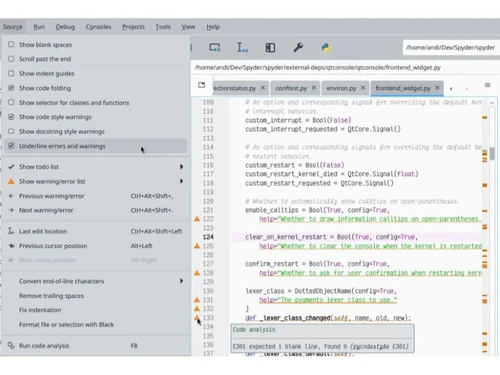The image size is (500, 375).
Task: Click the editor vertical scrollbar handle
Action: 492,154
